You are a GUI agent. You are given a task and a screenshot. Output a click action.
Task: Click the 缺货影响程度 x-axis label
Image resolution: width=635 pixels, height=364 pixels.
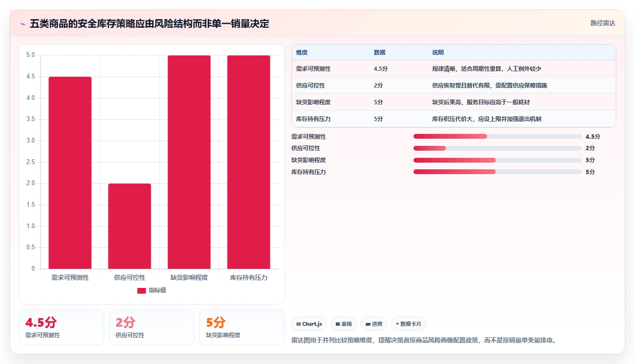(189, 277)
